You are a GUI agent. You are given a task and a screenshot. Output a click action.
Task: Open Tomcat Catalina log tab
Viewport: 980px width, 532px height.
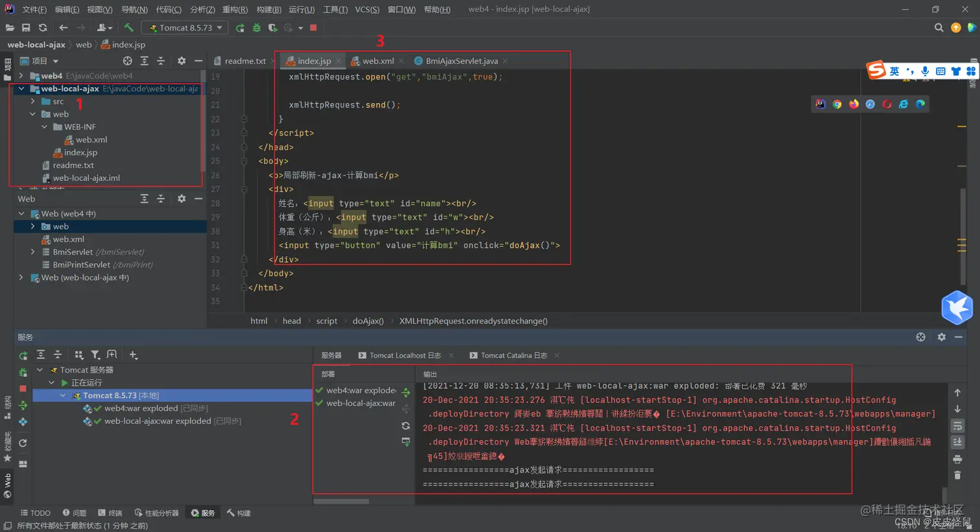(x=514, y=356)
